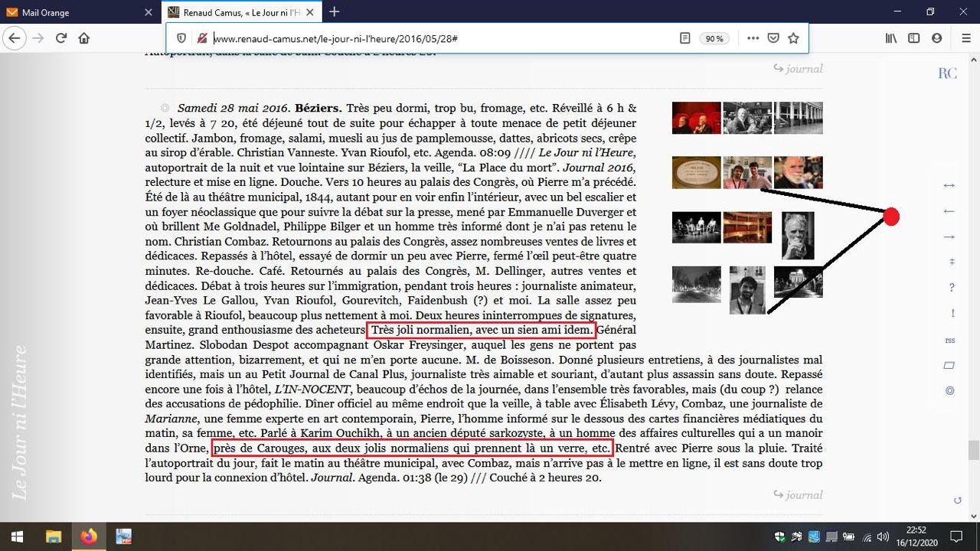Open the black-and-white bearded portrait thumbnail

798,236
